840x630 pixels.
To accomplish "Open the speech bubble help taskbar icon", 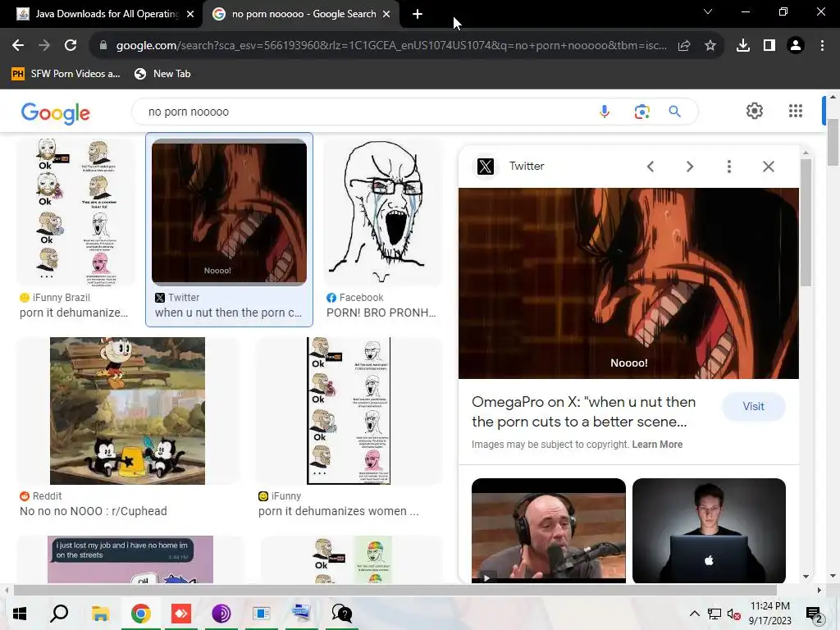I will point(342,614).
